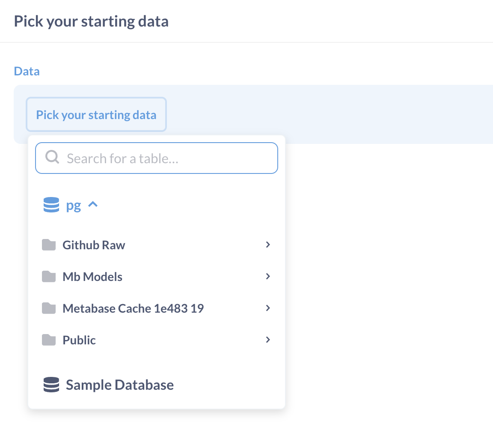
Task: Click the Data section label
Action: (x=27, y=71)
